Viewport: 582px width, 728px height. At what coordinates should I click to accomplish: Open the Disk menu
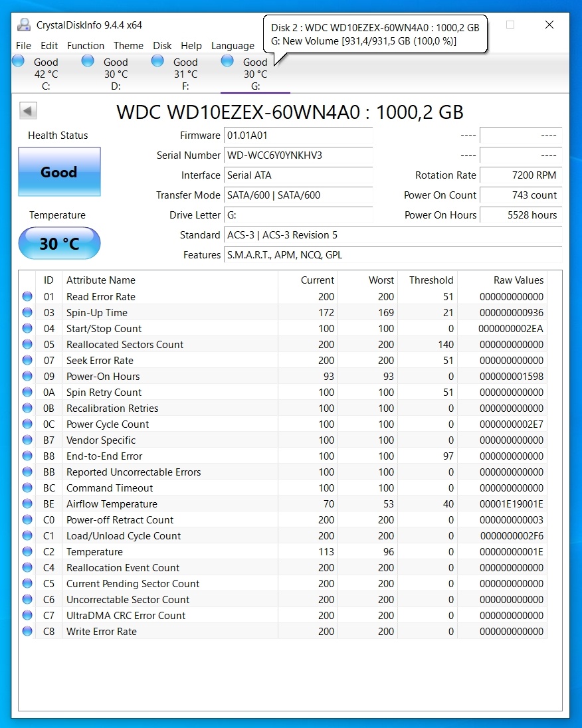coord(162,46)
